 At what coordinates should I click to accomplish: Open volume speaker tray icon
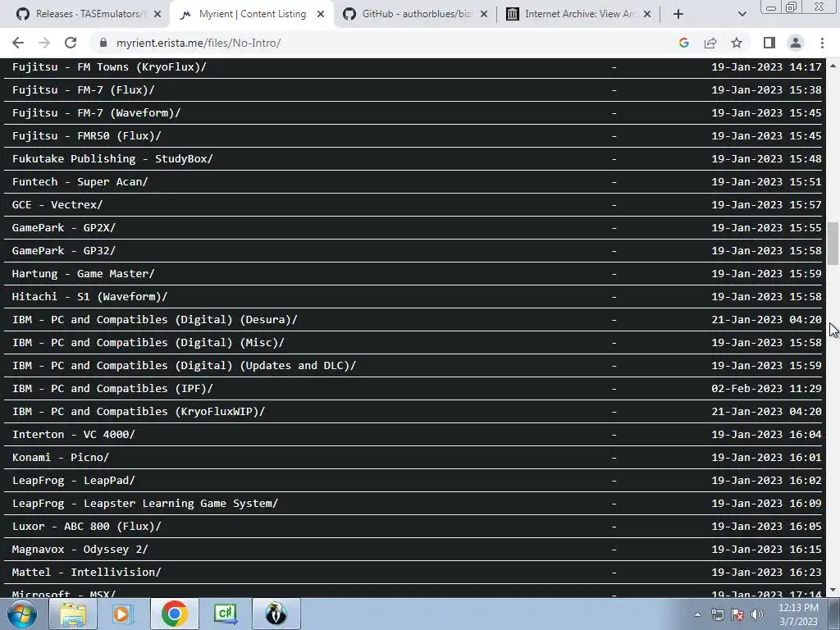click(x=757, y=614)
